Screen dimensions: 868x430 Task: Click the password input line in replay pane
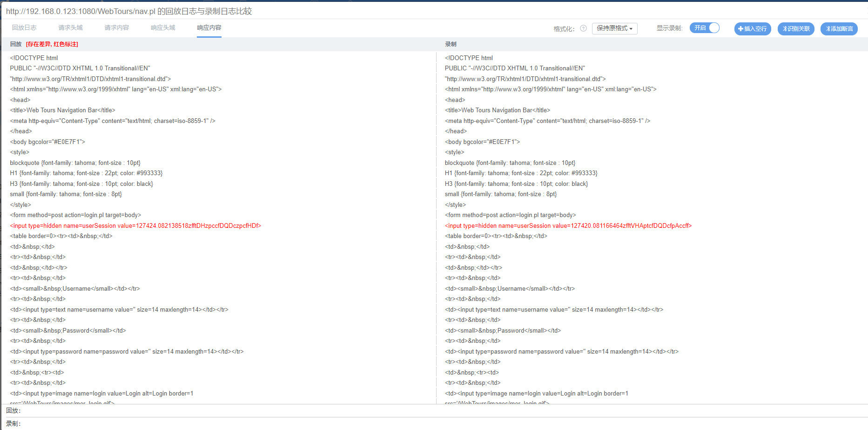[x=127, y=352]
